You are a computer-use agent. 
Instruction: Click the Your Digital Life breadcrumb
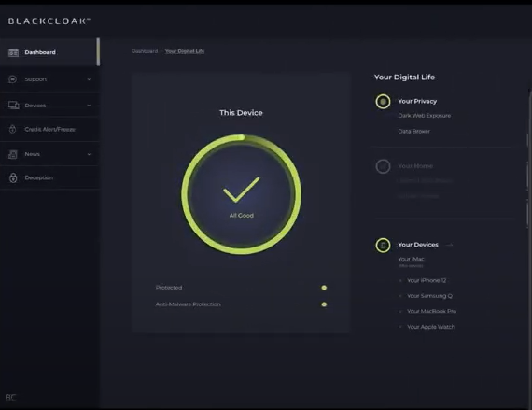click(185, 51)
